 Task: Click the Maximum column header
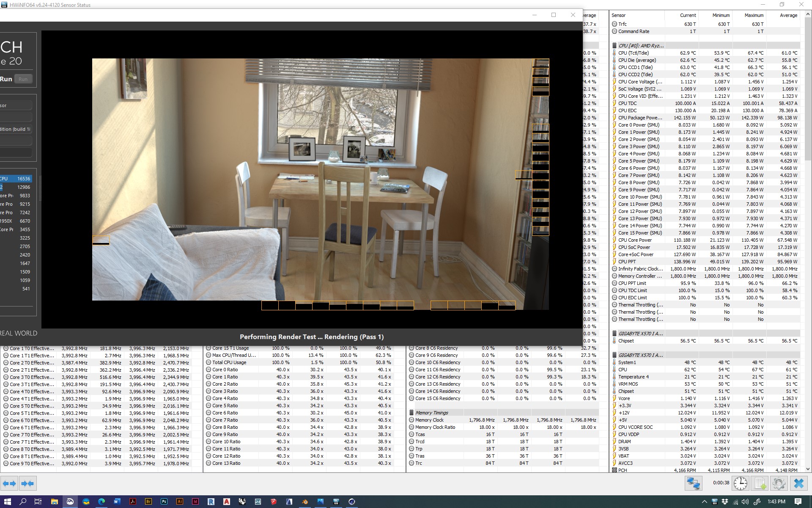(754, 15)
